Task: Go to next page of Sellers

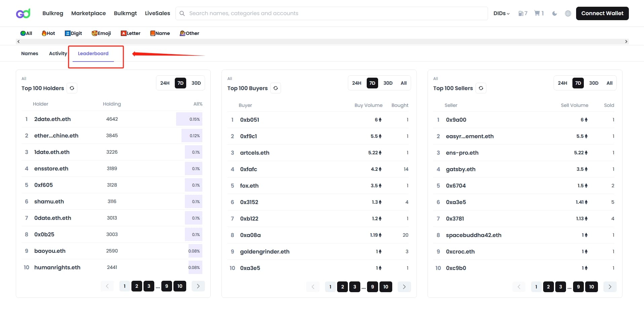Action: [x=610, y=287]
